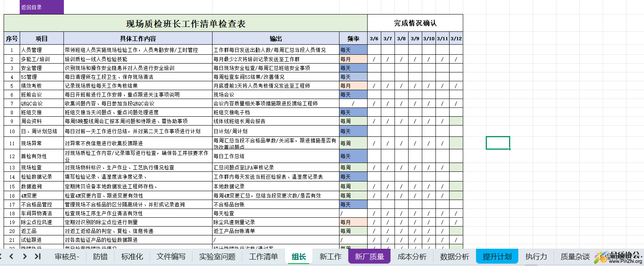Open the 实验室问题 sheet tab
The width and height of the screenshot is (644, 266).
coord(217,256)
